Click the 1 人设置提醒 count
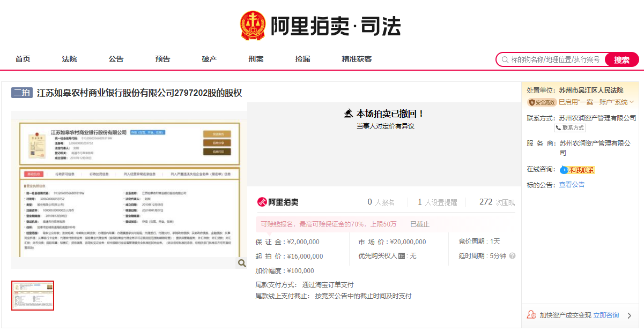Viewport: 644px width, 332px height. (438, 202)
